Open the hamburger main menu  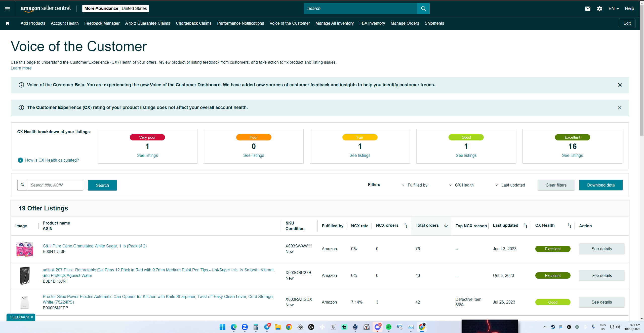(8, 9)
